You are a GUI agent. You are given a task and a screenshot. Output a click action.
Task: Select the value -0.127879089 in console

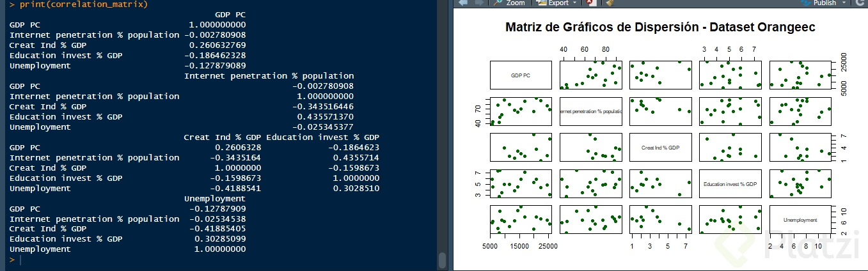[215, 66]
